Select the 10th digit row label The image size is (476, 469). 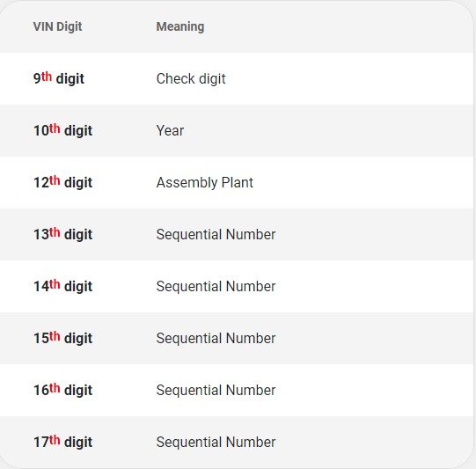pyautogui.click(x=62, y=130)
